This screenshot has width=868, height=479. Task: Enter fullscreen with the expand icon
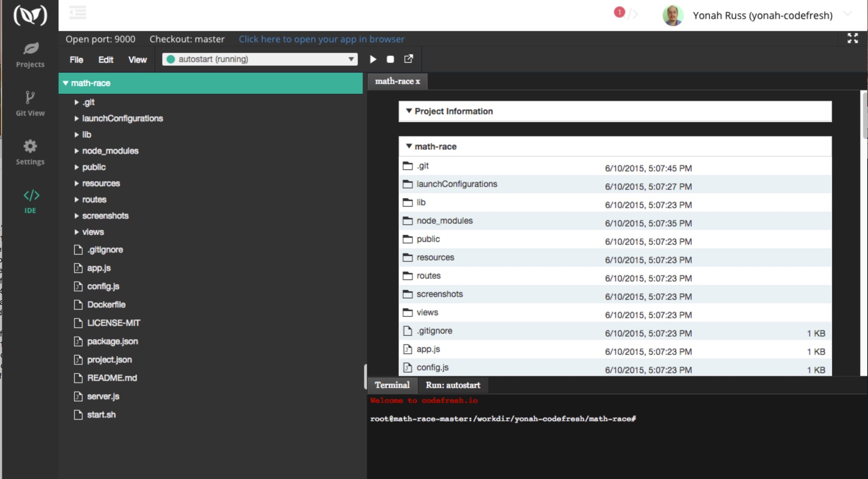(853, 38)
